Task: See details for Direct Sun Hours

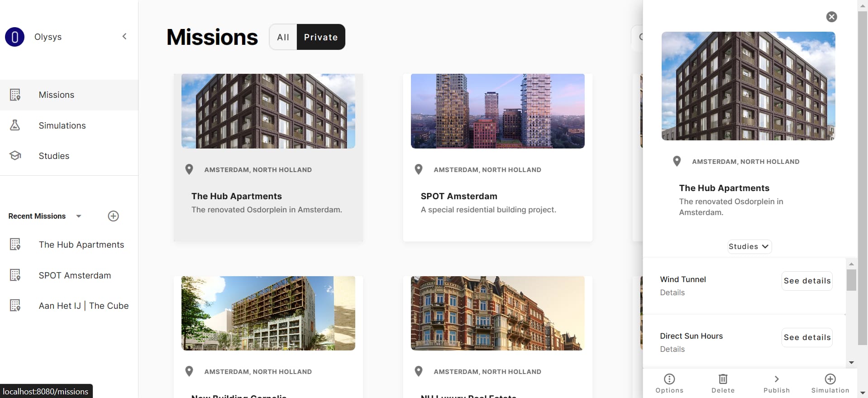Action: pos(807,337)
